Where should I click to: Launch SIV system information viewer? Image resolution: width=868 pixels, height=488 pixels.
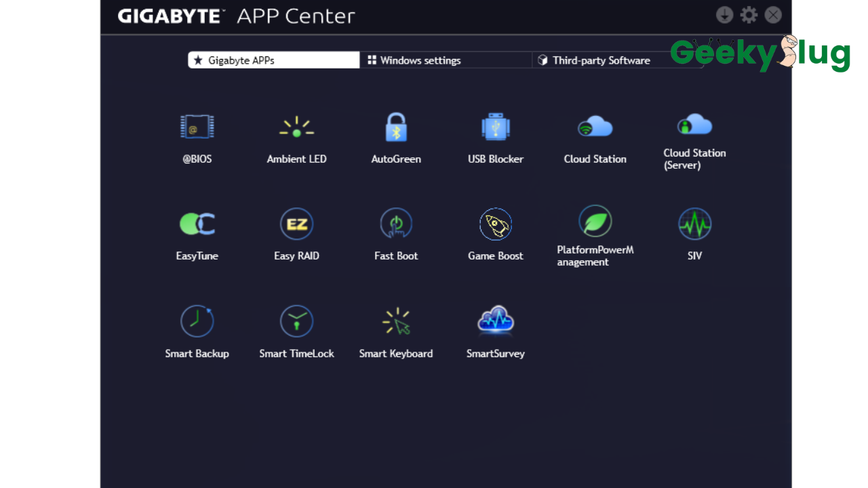[694, 224]
